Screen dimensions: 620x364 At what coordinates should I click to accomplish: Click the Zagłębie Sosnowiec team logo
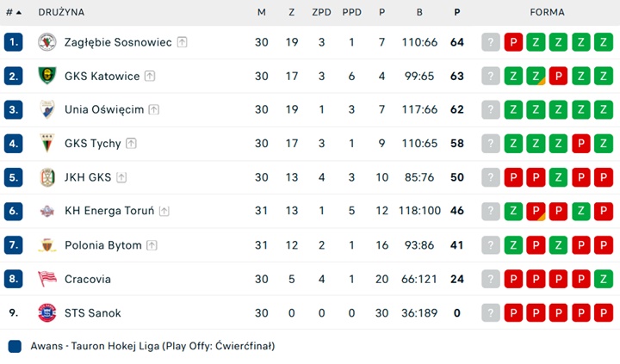coord(46,42)
